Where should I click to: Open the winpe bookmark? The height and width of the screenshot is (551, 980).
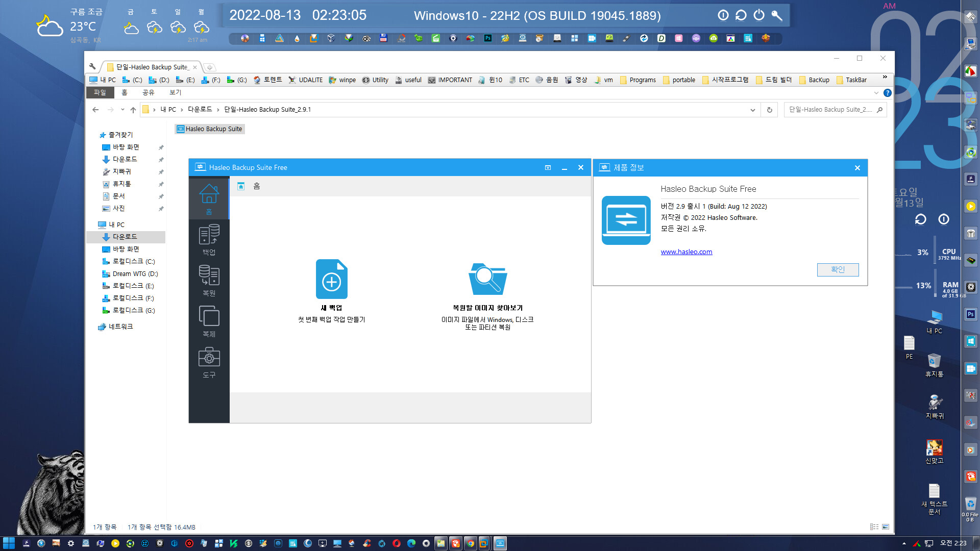click(x=342, y=80)
